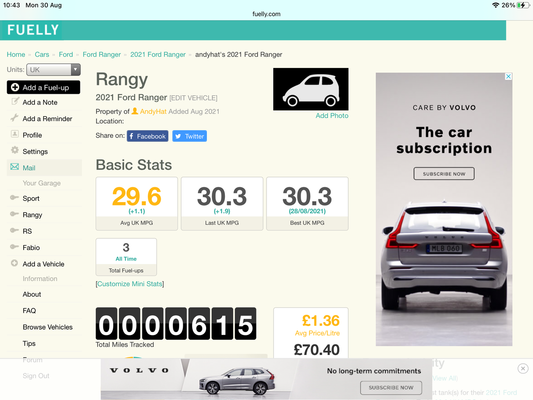Share on Twitter
This screenshot has height=400, width=533.
[x=189, y=136]
